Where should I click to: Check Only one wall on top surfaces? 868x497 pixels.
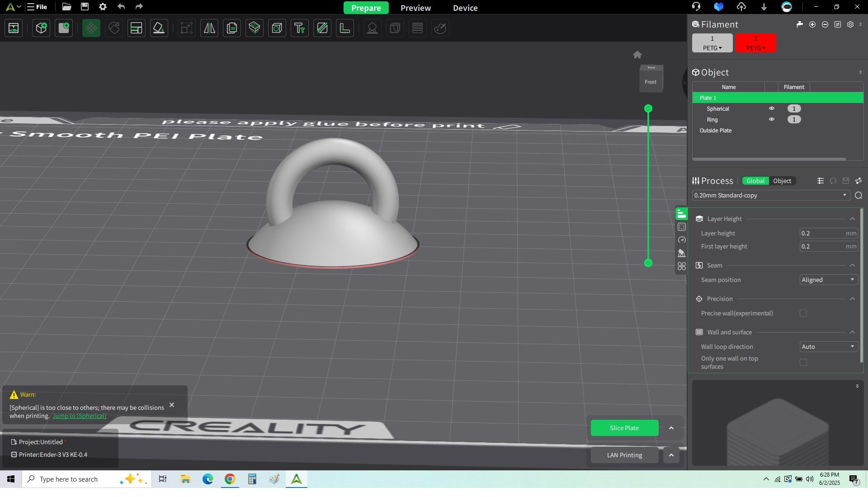click(x=803, y=362)
